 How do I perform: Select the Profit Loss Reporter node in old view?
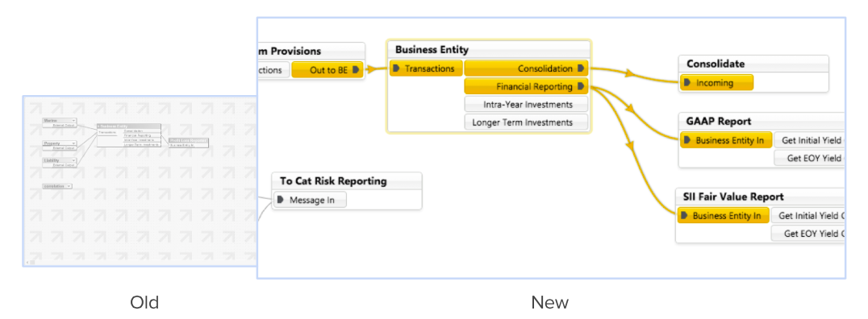point(189,140)
